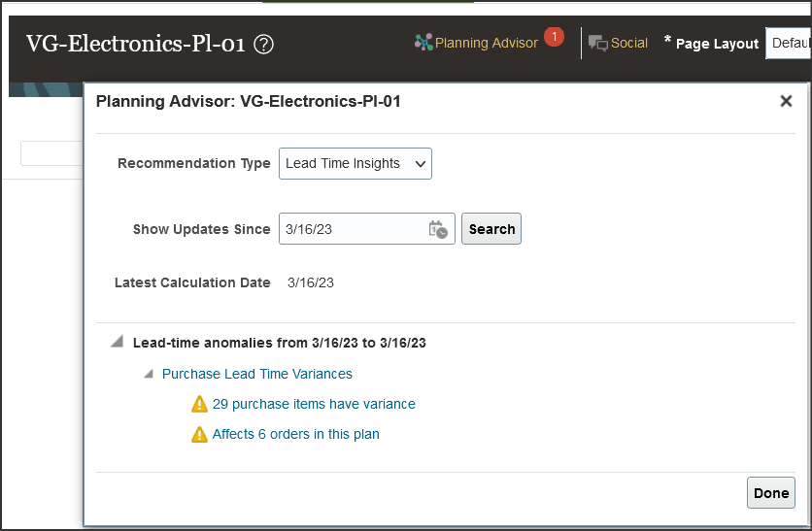Open the Page Layout dropdown field
This screenshot has width=812, height=531.
pyautogui.click(x=789, y=44)
